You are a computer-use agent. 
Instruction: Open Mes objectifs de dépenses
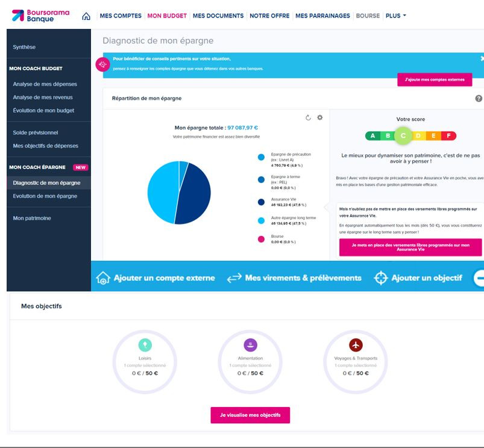tap(45, 146)
